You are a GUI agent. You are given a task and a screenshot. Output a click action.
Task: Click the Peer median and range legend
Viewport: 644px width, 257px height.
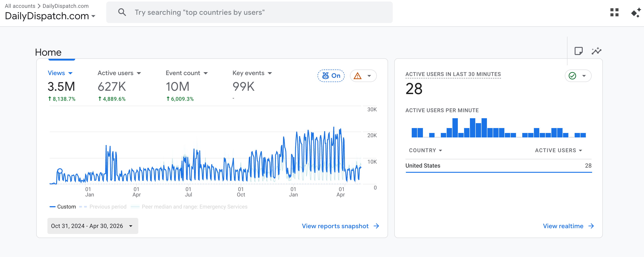189,207
